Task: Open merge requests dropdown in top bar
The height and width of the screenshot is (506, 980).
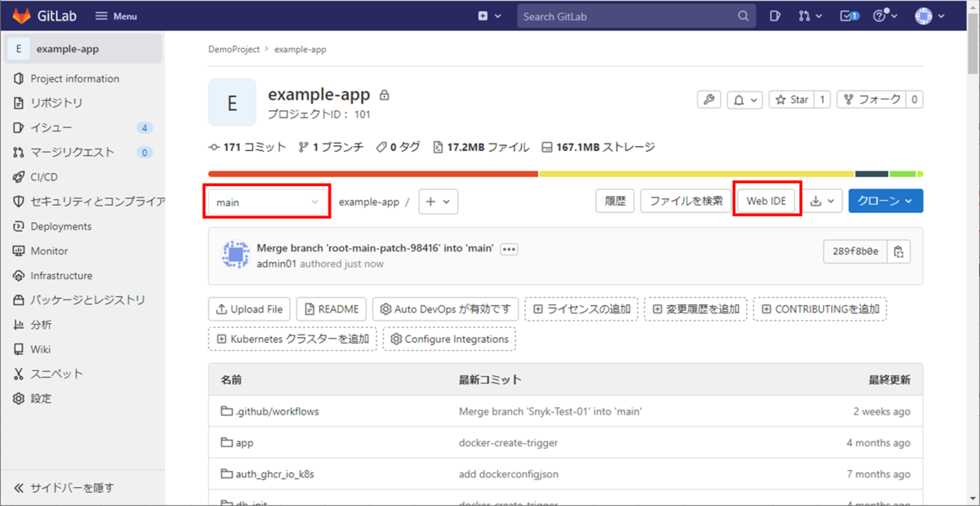Action: click(x=808, y=16)
